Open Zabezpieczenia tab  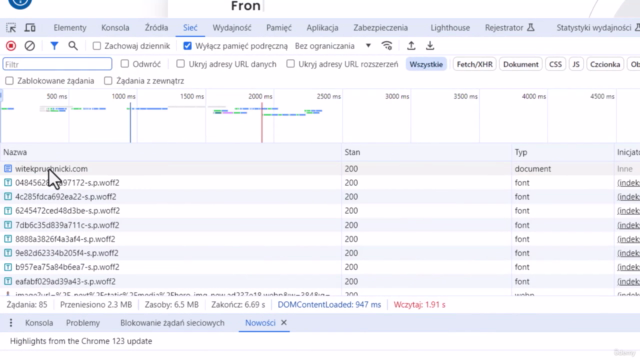(x=380, y=28)
